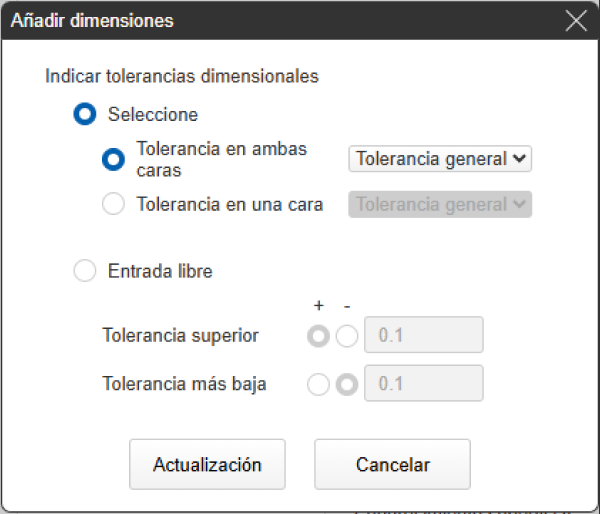The height and width of the screenshot is (514, 600).
Task: Open the Tolerancia general dropdown for ambas caras
Action: pos(440,159)
